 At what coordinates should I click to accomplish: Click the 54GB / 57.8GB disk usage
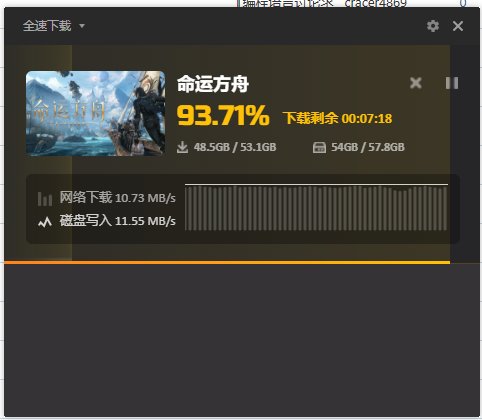[368, 147]
